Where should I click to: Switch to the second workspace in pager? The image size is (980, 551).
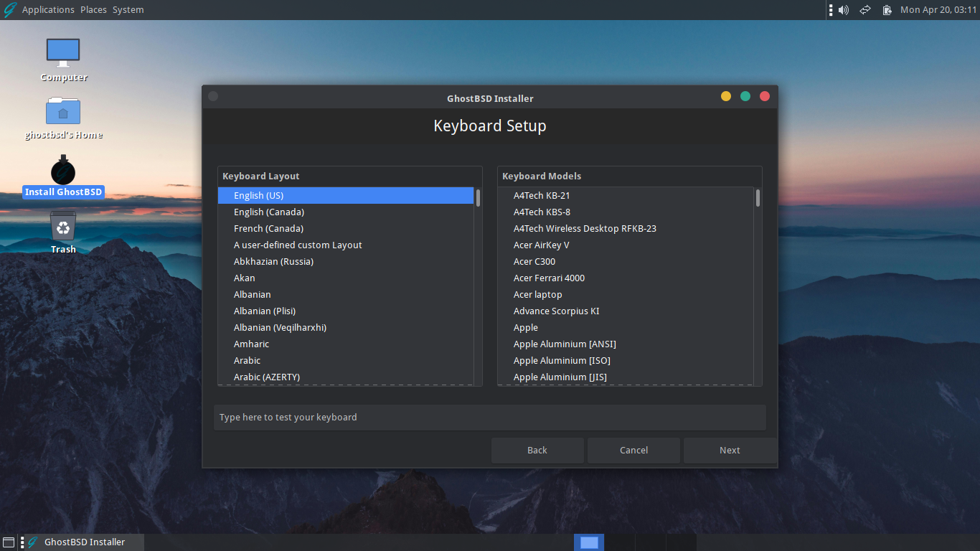pyautogui.click(x=620, y=542)
